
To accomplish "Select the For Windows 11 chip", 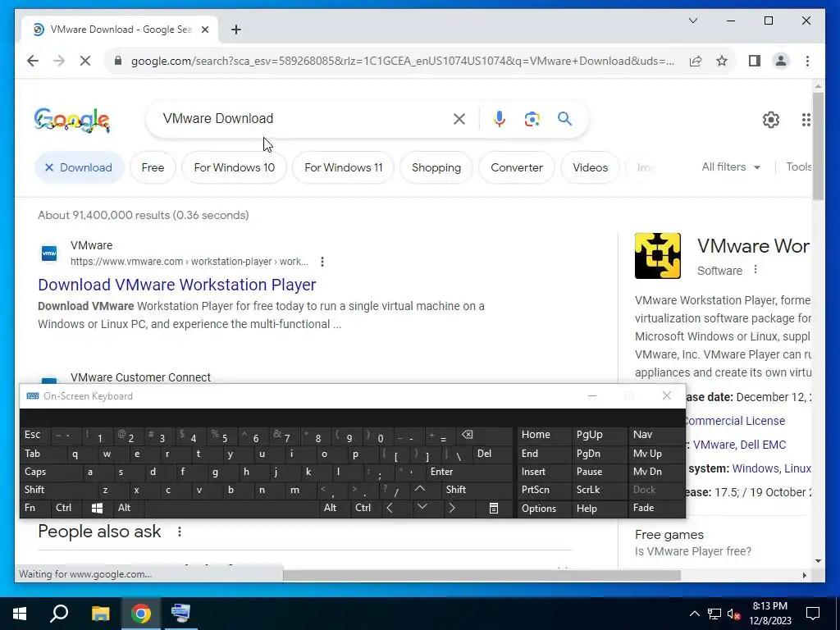I will [344, 167].
